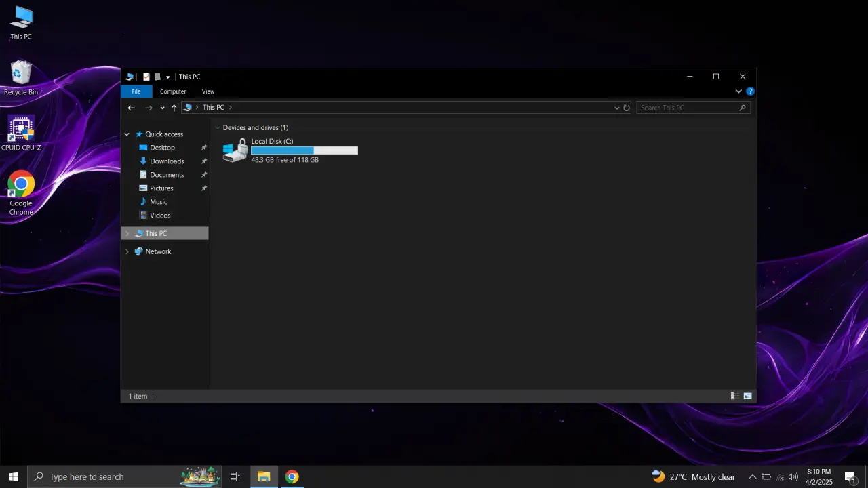Open Task View from the taskbar
This screenshot has height=488, width=868.
235,476
